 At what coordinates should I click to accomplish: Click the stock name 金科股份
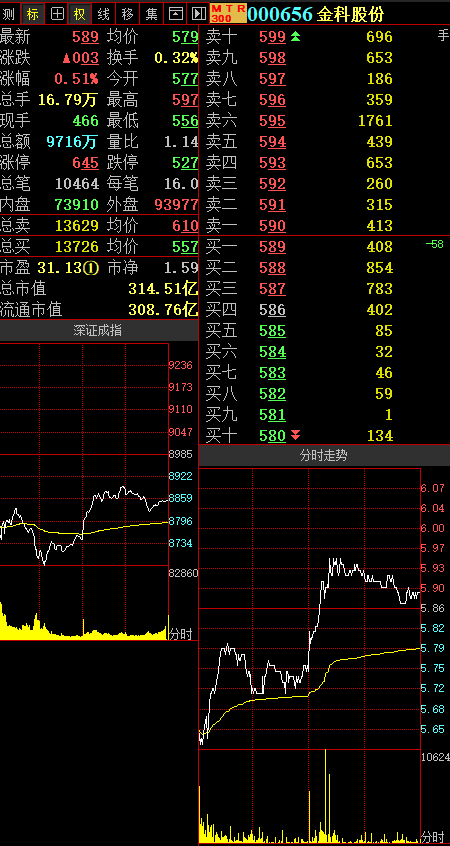[x=350, y=14]
